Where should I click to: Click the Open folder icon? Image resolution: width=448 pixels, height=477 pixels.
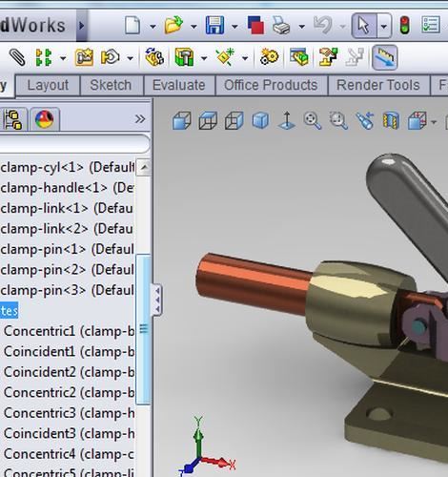173,26
